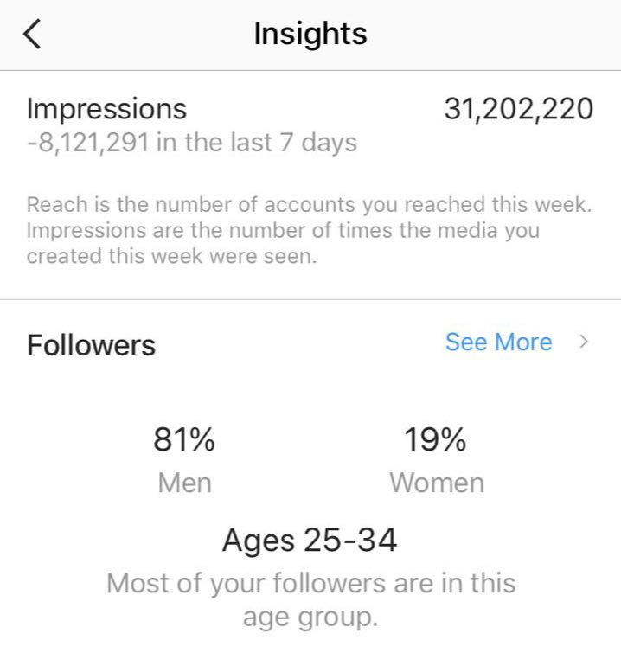Screen dimensions: 621x672
Task: Select the Ages 25-34 heading
Action: click(x=310, y=541)
